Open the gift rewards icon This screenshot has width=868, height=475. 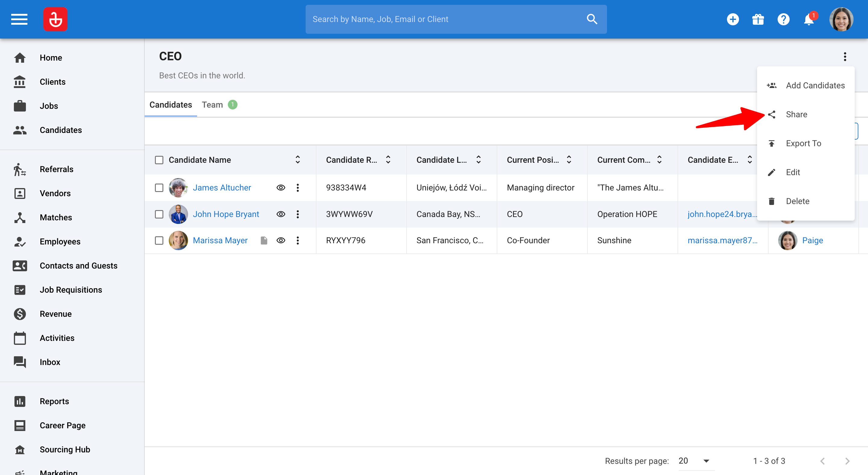758,19
